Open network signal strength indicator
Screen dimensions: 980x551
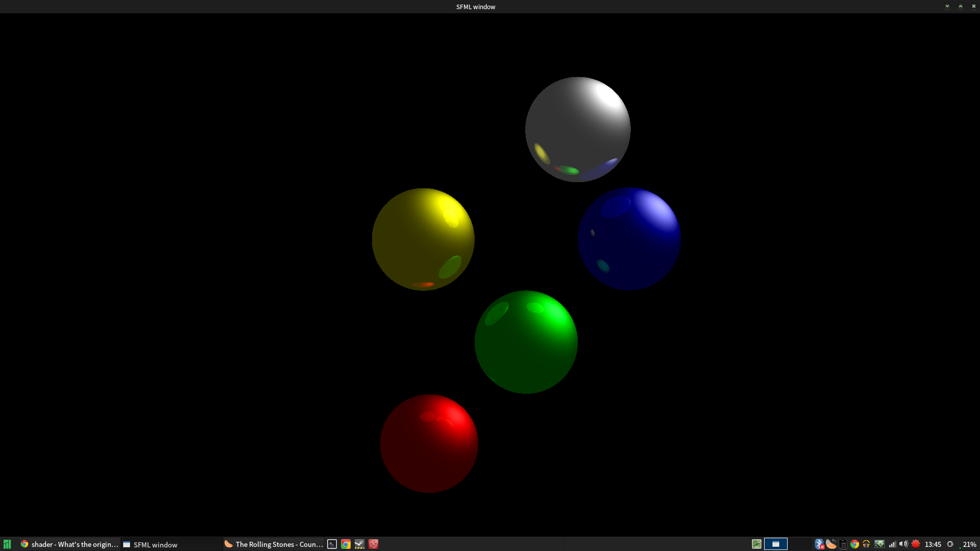point(892,544)
